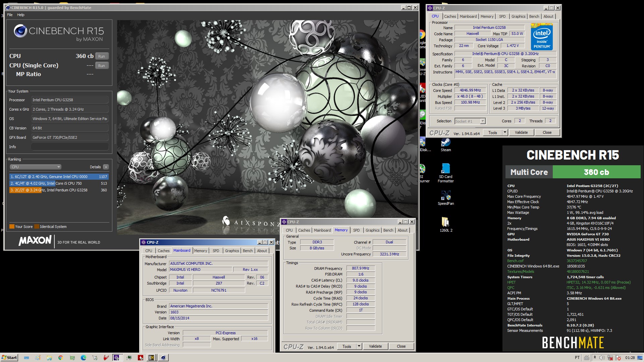Open the Cinebench Help menu

click(x=21, y=15)
